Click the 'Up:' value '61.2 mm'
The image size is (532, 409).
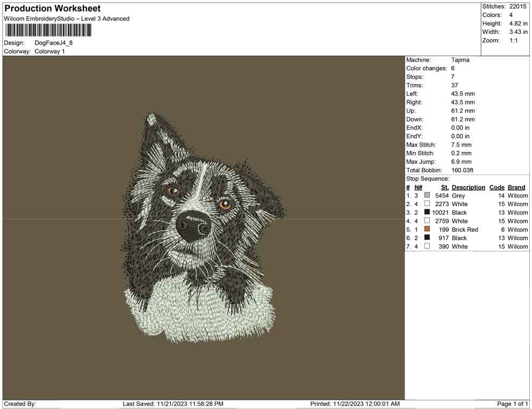pyautogui.click(x=463, y=111)
